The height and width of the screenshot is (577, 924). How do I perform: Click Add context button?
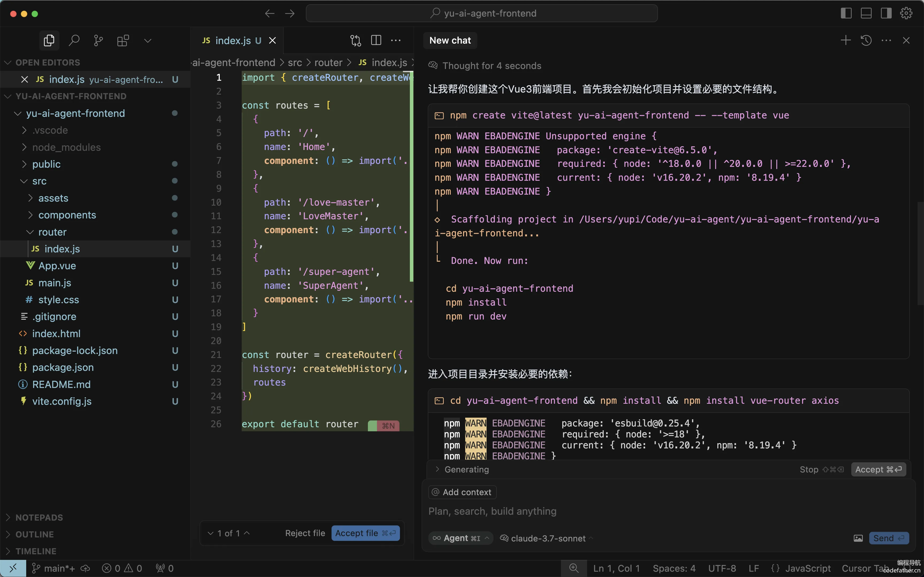tap(462, 492)
